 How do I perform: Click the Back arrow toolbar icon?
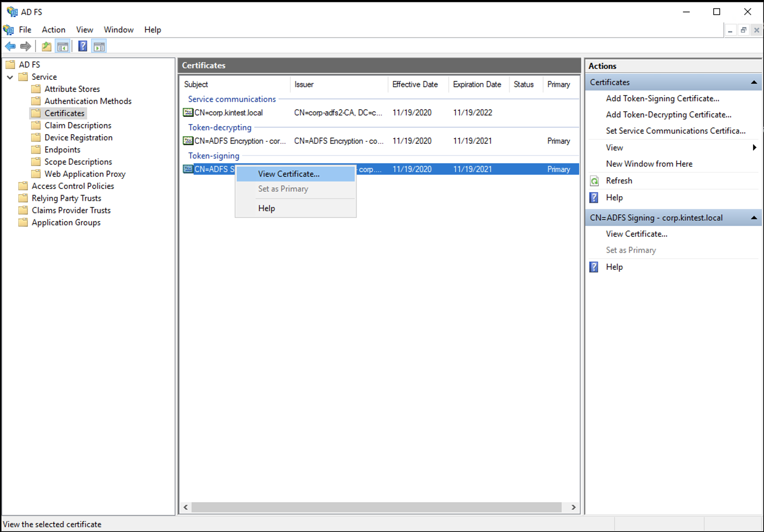[10, 46]
